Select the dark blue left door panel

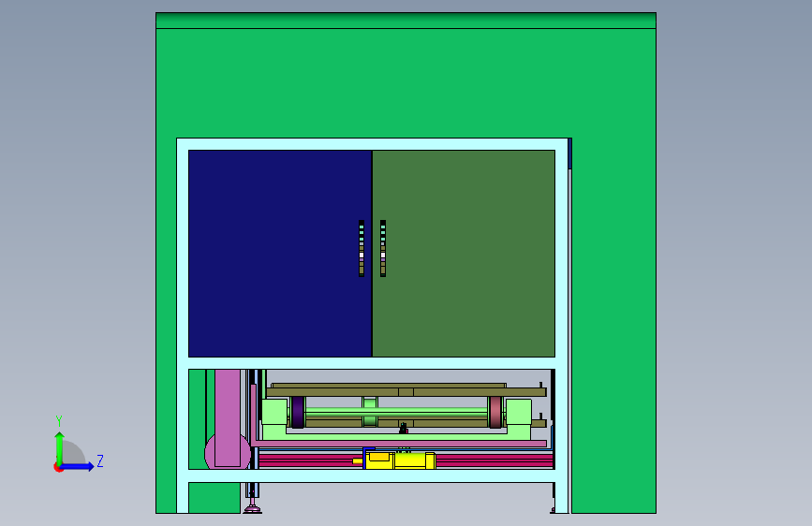280,254
